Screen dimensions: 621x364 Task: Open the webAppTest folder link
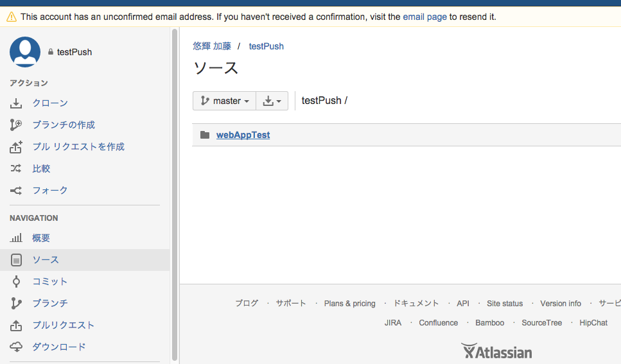[243, 135]
